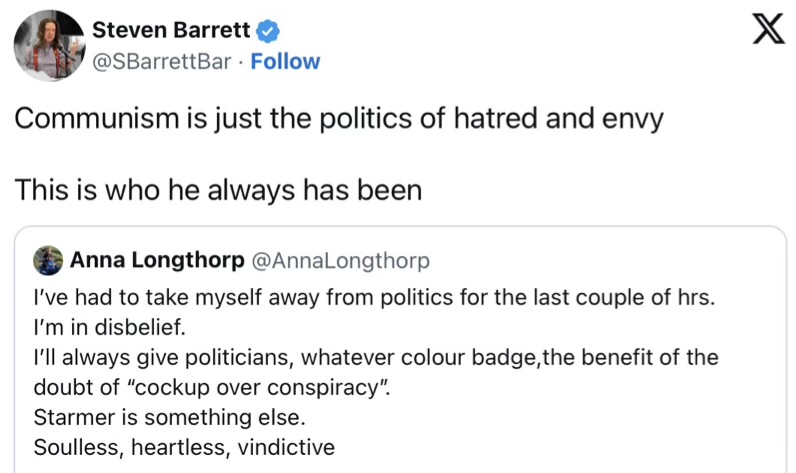Image resolution: width=796 pixels, height=473 pixels.
Task: Click the line "I'm in disbelief."
Action: pyautogui.click(x=102, y=328)
